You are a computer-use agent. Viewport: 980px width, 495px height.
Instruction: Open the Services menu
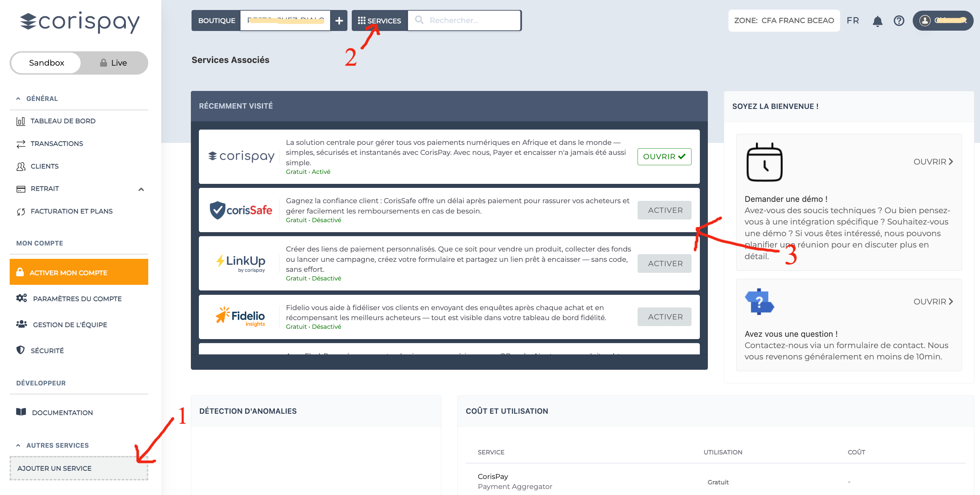tap(379, 21)
